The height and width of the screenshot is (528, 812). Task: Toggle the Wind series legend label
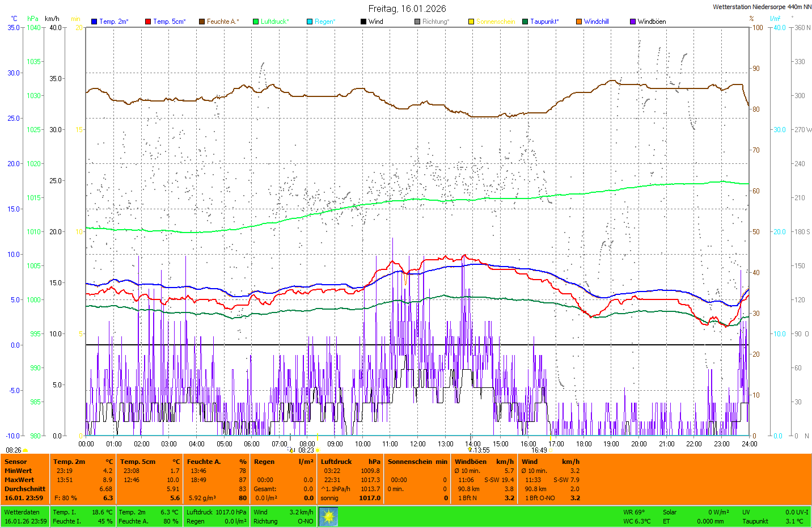pyautogui.click(x=375, y=22)
